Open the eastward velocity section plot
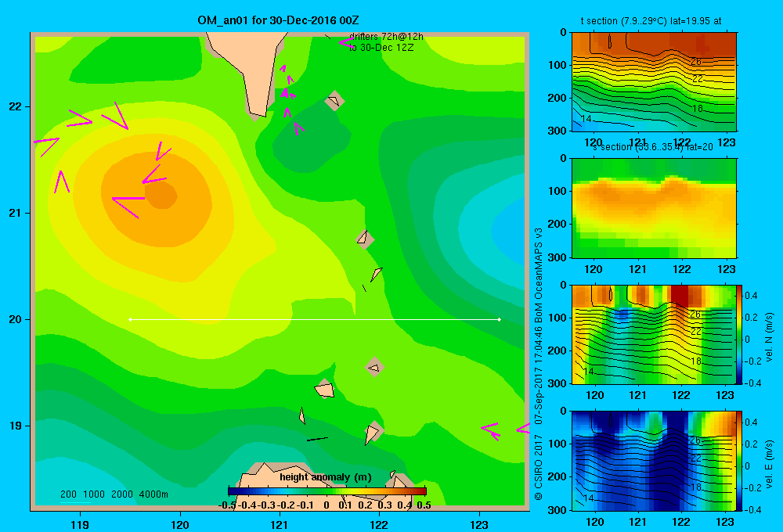783x532 pixels. point(654,461)
